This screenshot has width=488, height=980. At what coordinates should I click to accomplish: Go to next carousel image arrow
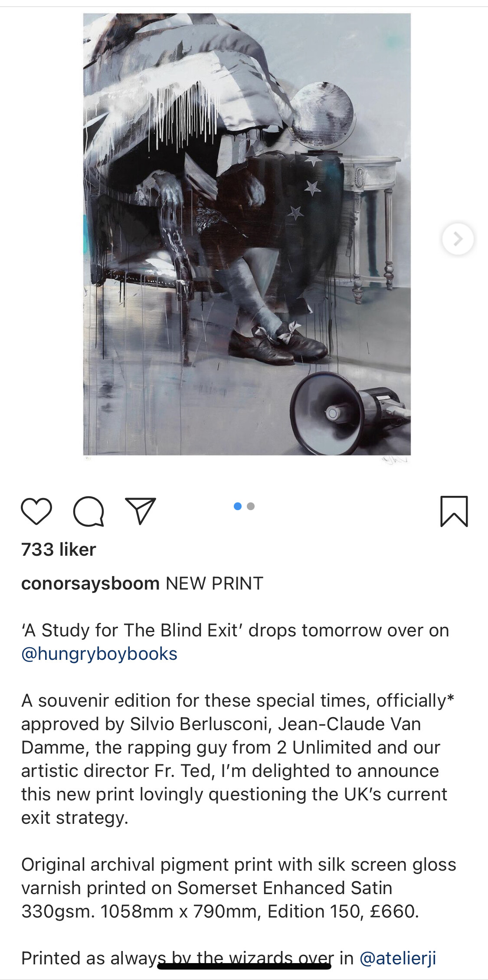click(458, 239)
